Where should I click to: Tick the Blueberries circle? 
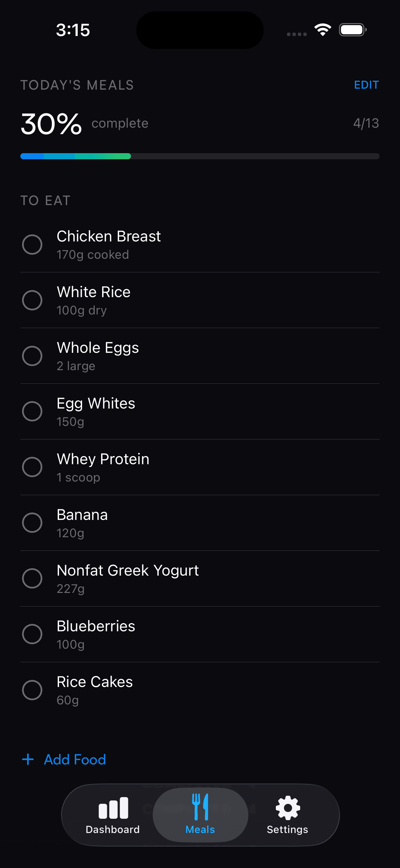point(32,634)
